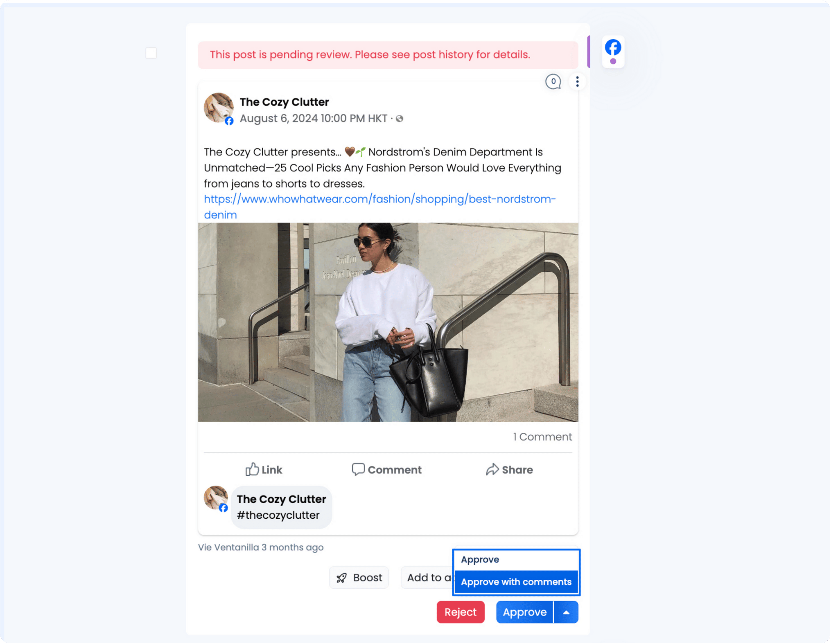Open the post options three-dot menu

point(577,82)
